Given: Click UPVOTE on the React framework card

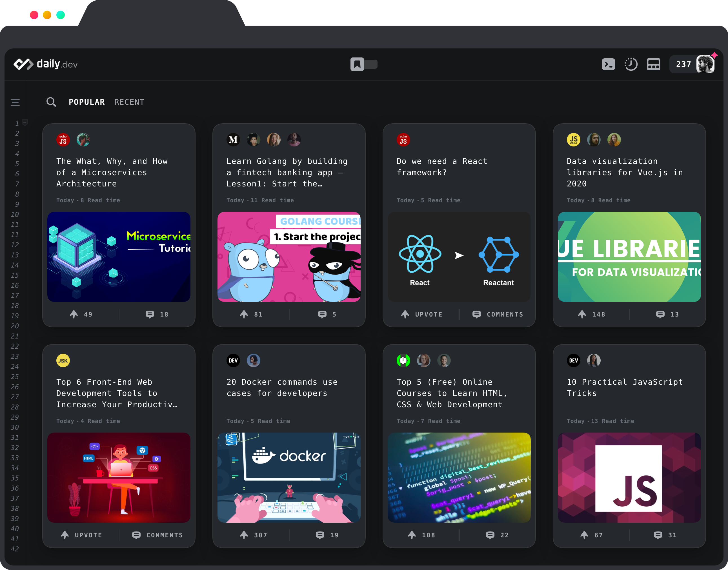Looking at the screenshot, I should click(421, 314).
